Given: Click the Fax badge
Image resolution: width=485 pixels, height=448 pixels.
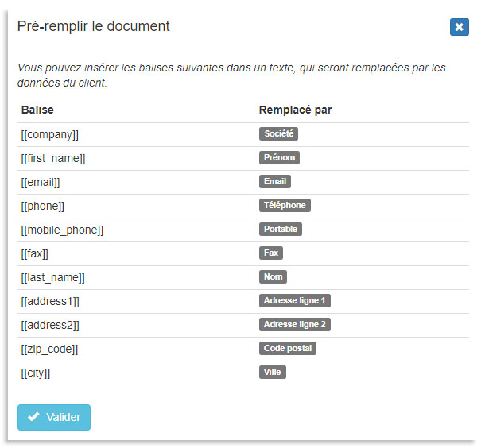Looking at the screenshot, I should pos(271,253).
